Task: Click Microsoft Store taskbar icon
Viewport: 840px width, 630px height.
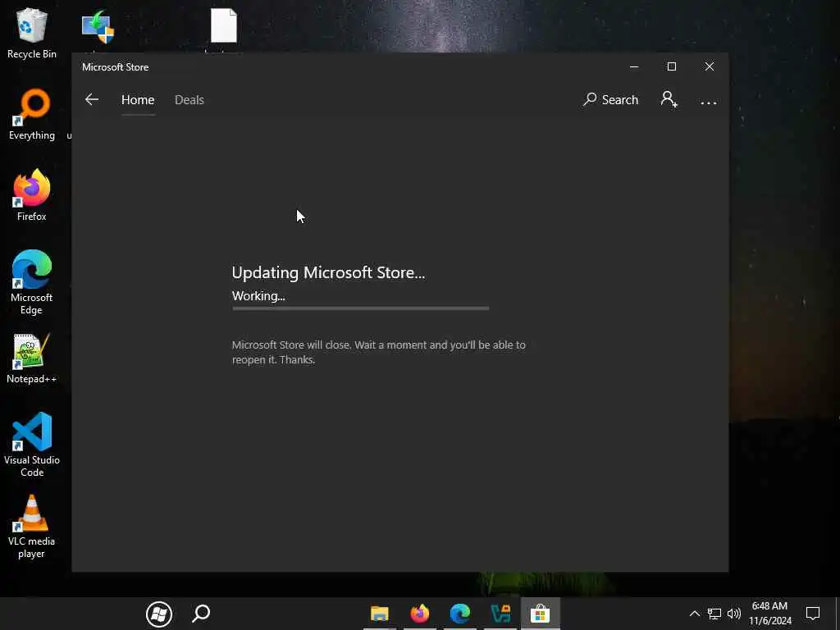Action: [541, 614]
